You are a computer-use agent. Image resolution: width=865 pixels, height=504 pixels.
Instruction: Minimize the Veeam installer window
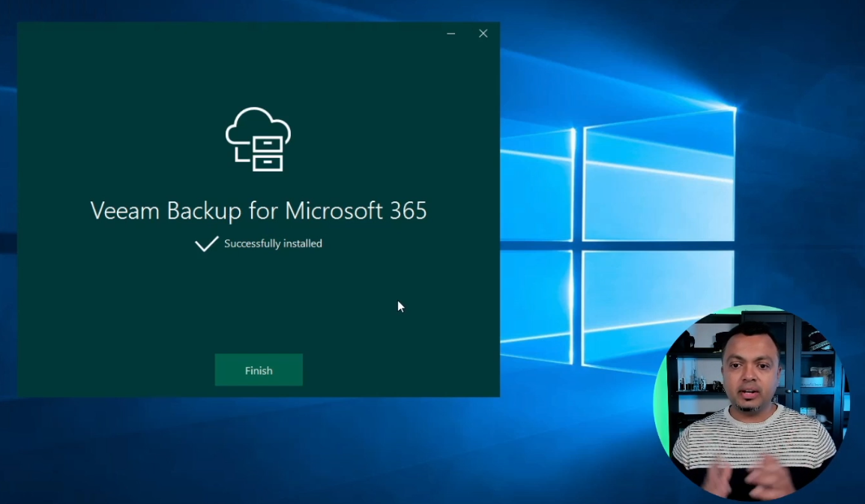451,34
